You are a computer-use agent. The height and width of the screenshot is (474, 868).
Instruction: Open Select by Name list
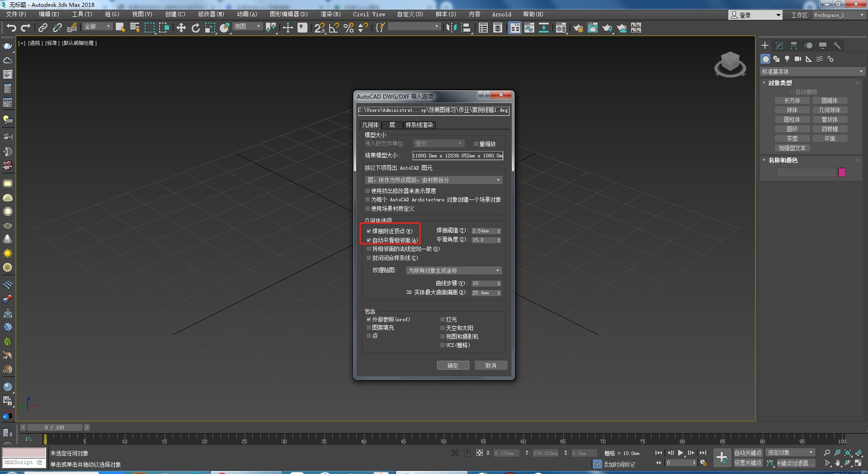click(135, 28)
